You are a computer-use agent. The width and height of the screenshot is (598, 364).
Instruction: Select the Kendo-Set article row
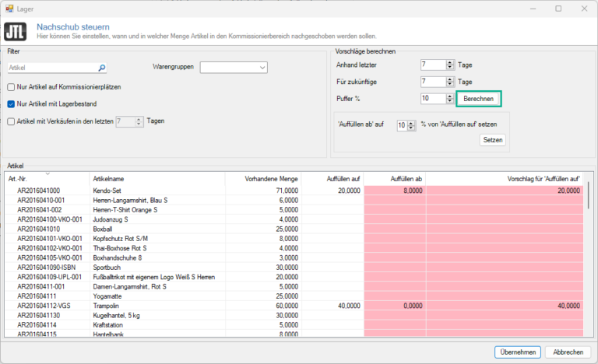[117, 191]
